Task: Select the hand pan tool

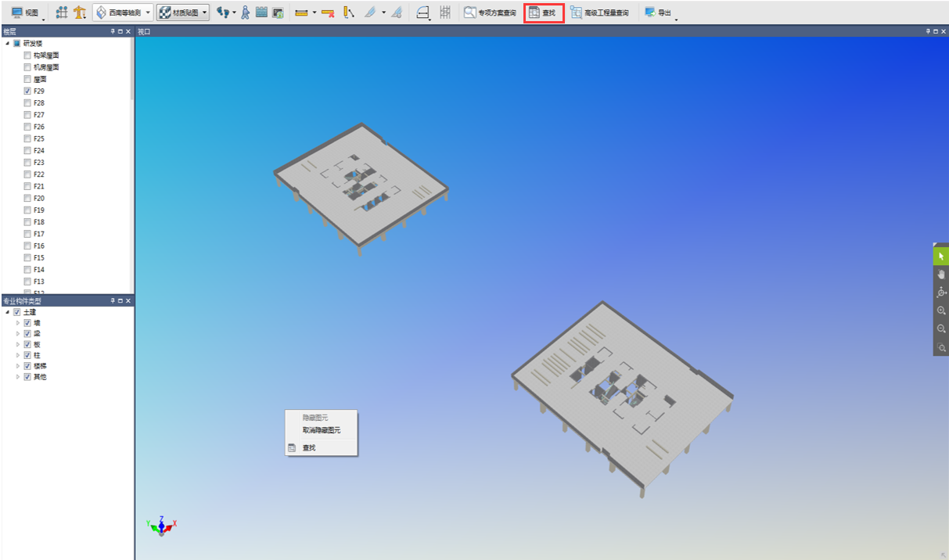Action: coord(941,275)
